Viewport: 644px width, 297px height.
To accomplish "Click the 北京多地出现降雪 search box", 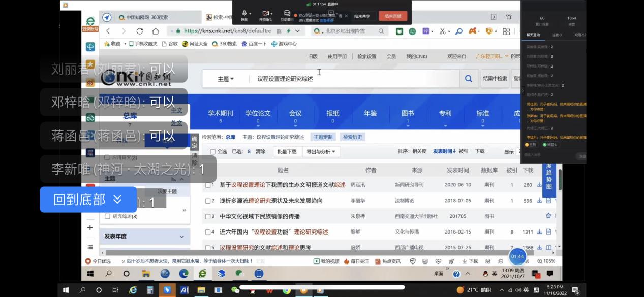I will pos(350,31).
